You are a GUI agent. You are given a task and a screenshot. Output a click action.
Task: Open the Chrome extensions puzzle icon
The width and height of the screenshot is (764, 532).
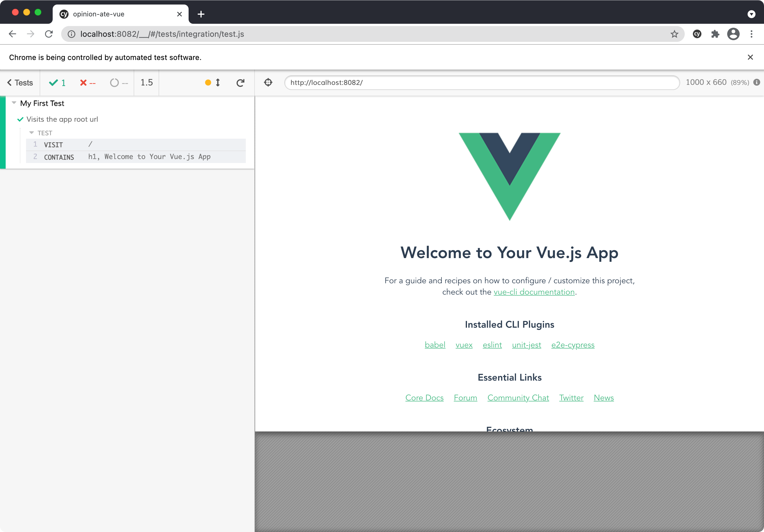(x=715, y=34)
